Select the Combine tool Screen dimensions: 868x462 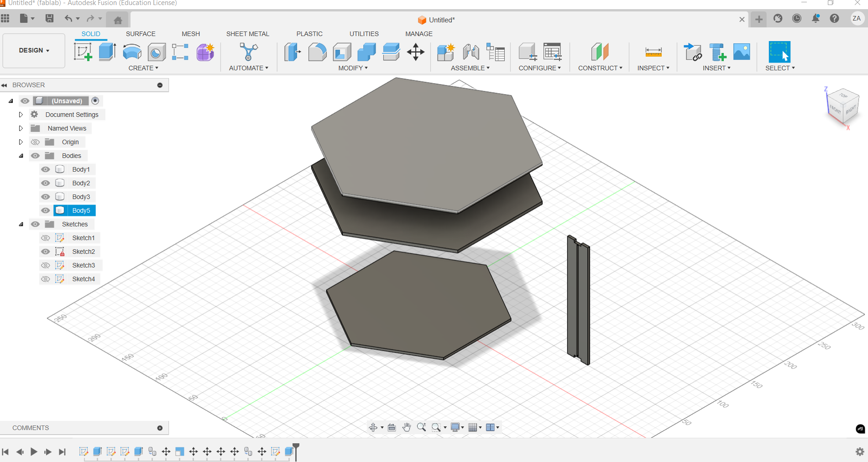pyautogui.click(x=366, y=52)
